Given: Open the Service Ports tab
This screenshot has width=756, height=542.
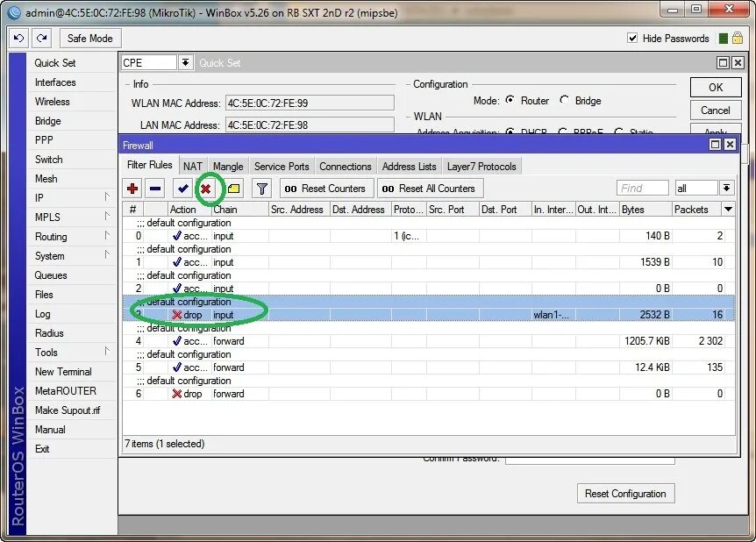Looking at the screenshot, I should click(282, 167).
